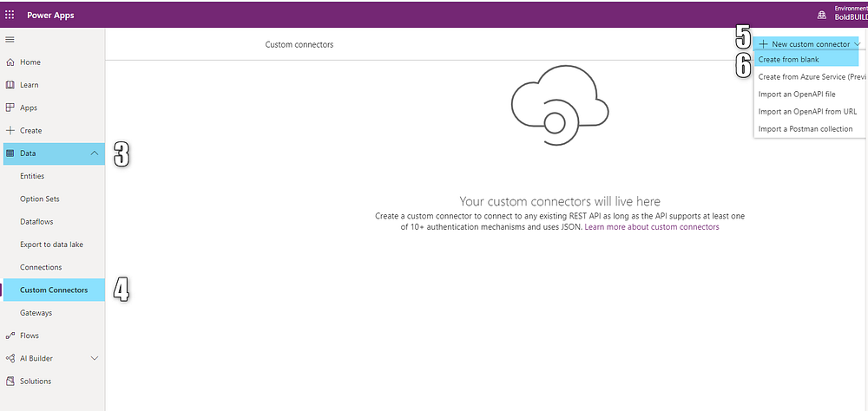
Task: Click the "Your custom connectors will live here" text
Action: pos(560,201)
